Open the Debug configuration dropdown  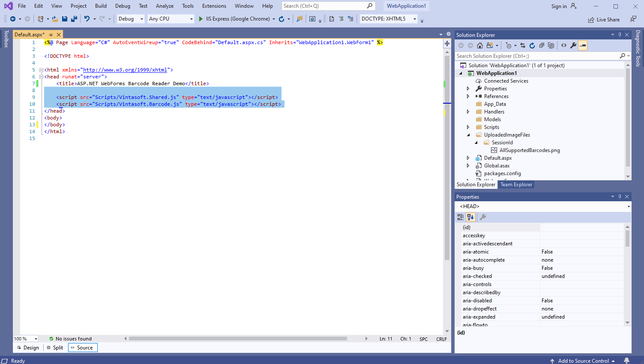131,19
